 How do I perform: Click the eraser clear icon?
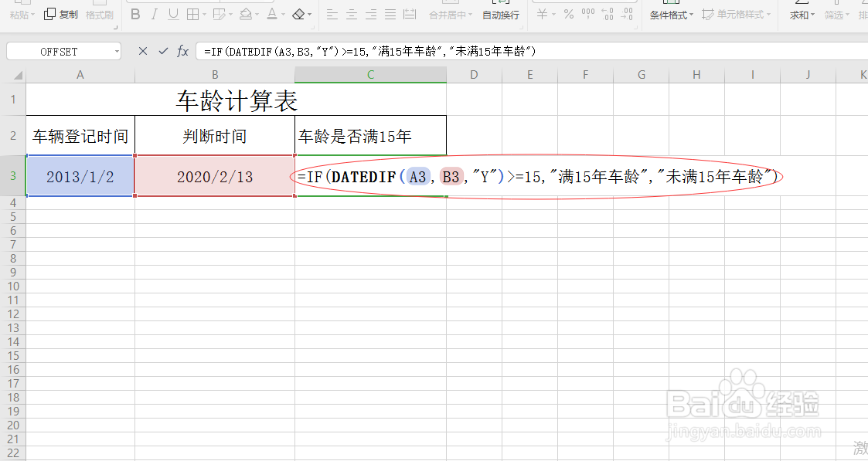coord(298,15)
